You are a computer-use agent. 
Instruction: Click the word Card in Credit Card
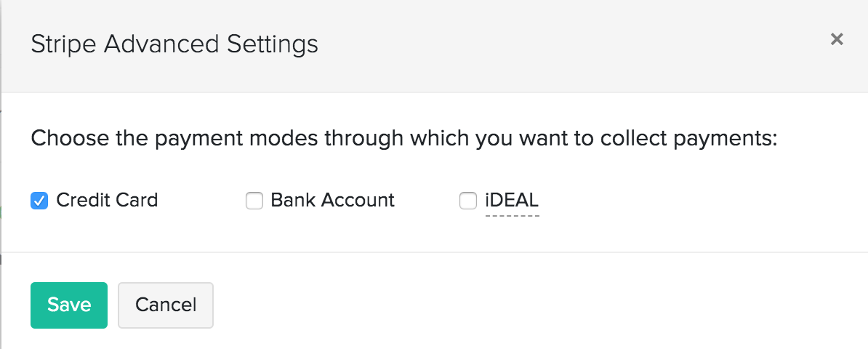point(138,200)
